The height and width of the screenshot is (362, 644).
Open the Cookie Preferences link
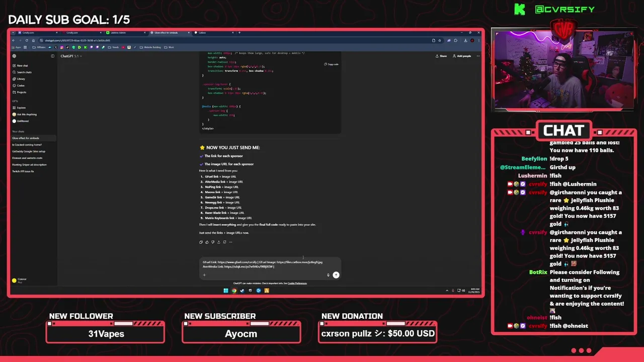pyautogui.click(x=297, y=283)
